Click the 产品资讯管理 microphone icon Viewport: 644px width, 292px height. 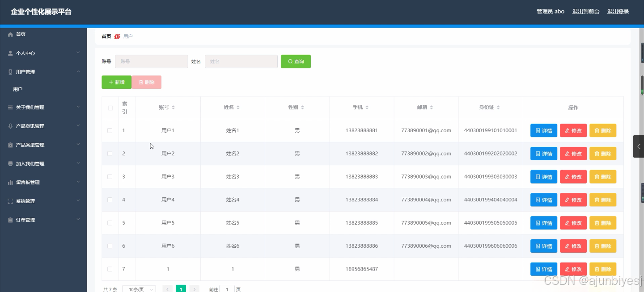[x=10, y=126]
